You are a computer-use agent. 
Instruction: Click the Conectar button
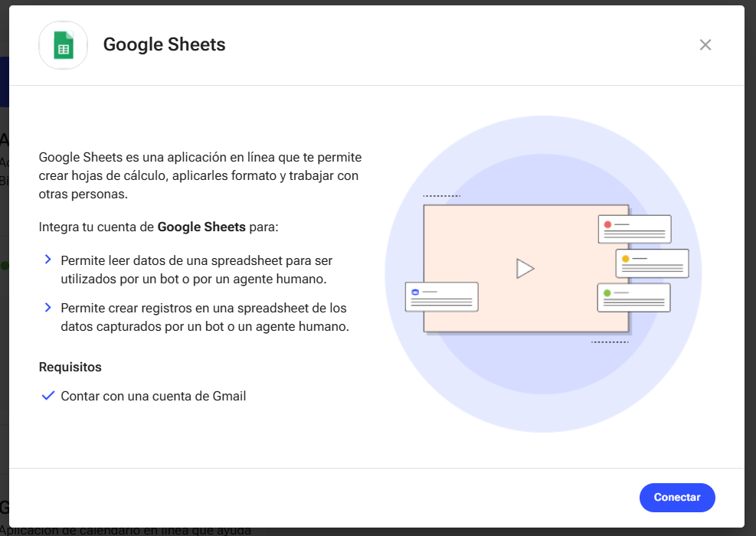[x=677, y=498]
